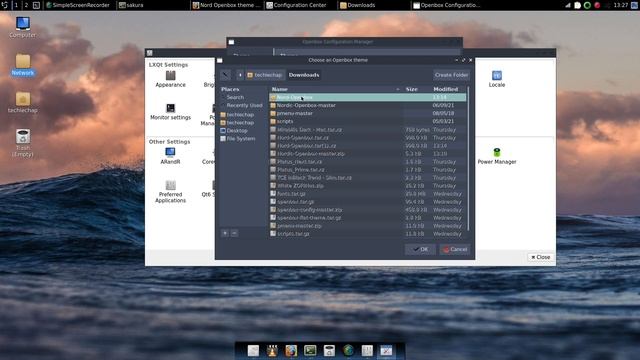Click Create Folder in the file chooser

pyautogui.click(x=451, y=75)
